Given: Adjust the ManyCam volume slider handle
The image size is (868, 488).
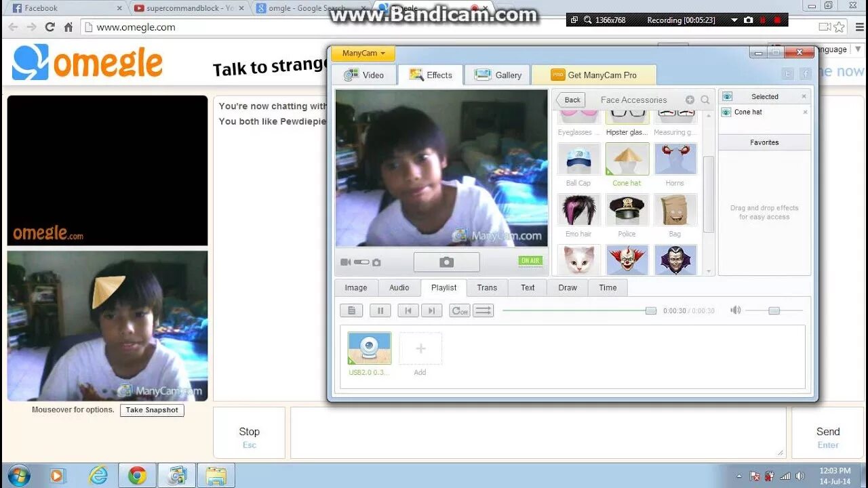Looking at the screenshot, I should 774,310.
